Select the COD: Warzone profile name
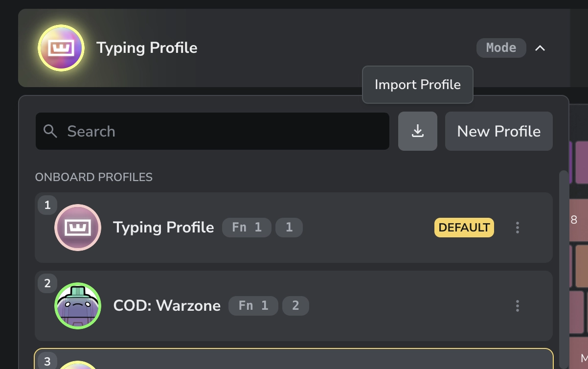Image resolution: width=588 pixels, height=369 pixels. (x=167, y=306)
